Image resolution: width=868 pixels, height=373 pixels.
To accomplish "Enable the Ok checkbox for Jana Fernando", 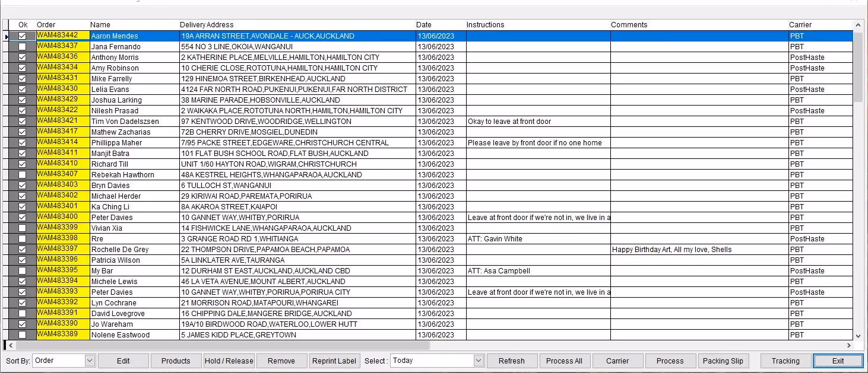I will pos(22,46).
